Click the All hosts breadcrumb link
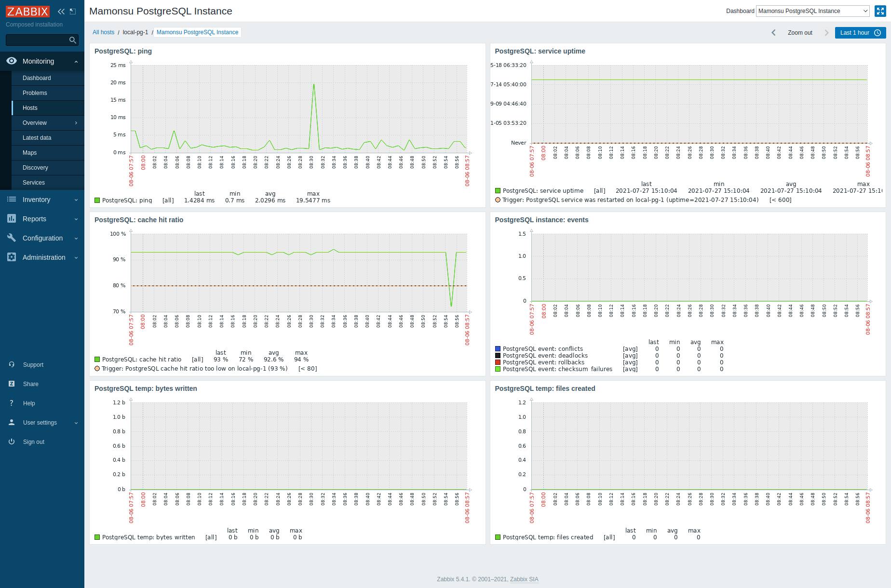This screenshot has width=891, height=588. pyautogui.click(x=103, y=32)
